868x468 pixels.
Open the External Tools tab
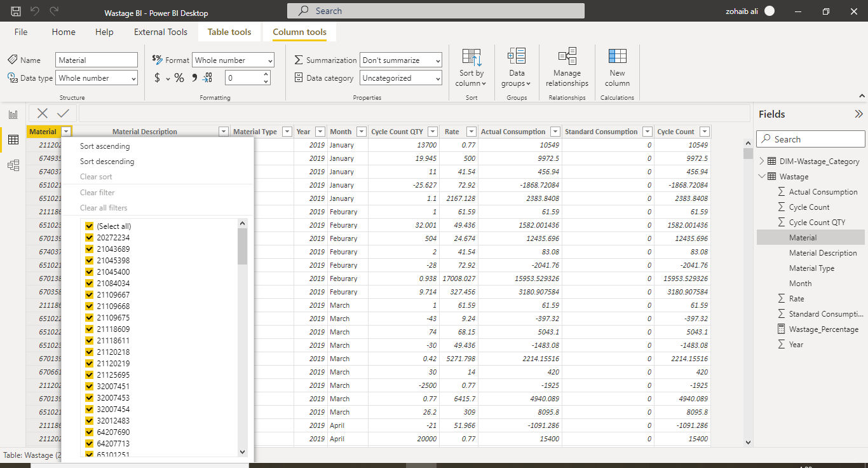[x=161, y=32]
